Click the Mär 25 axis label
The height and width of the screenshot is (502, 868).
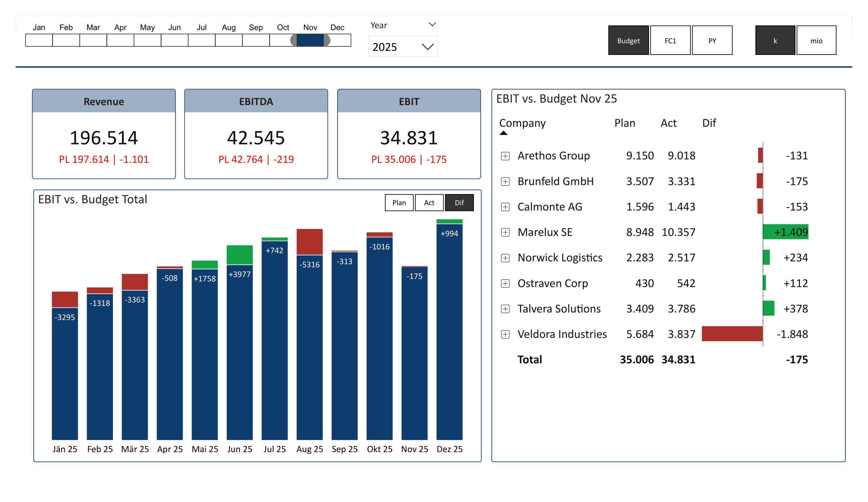click(135, 449)
